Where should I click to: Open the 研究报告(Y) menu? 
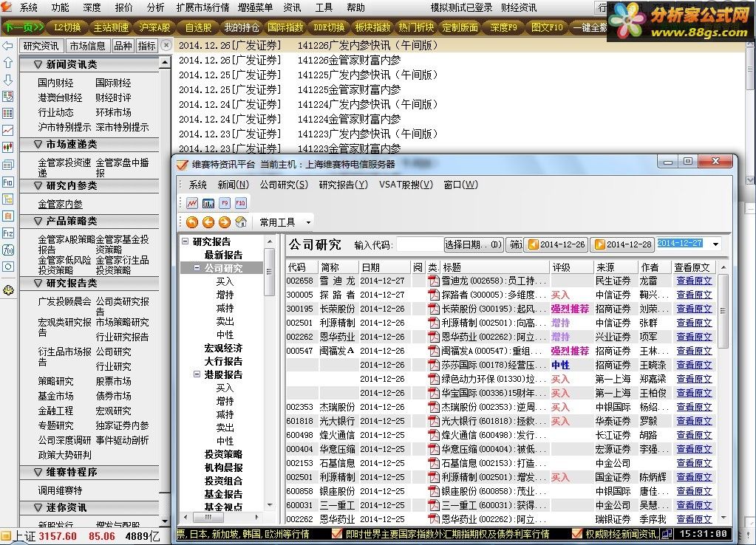344,185
